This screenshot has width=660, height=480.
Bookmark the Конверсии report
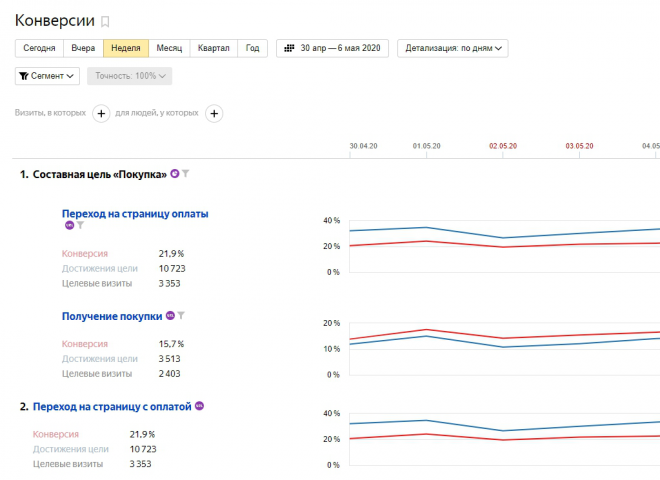pyautogui.click(x=106, y=21)
